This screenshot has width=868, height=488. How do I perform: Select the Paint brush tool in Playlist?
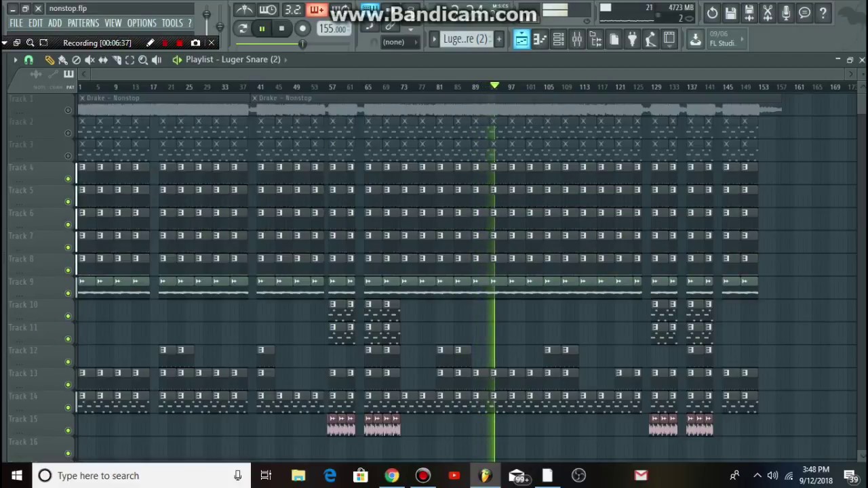coord(63,60)
